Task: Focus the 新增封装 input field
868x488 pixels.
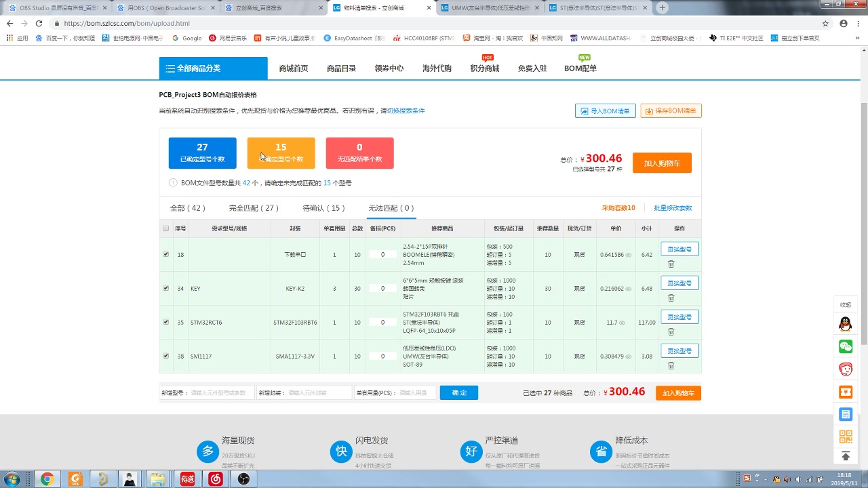Action: pos(319,392)
